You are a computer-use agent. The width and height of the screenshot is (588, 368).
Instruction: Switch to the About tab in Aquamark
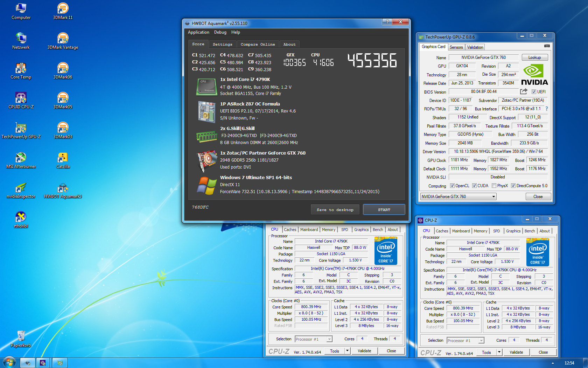tap(289, 45)
